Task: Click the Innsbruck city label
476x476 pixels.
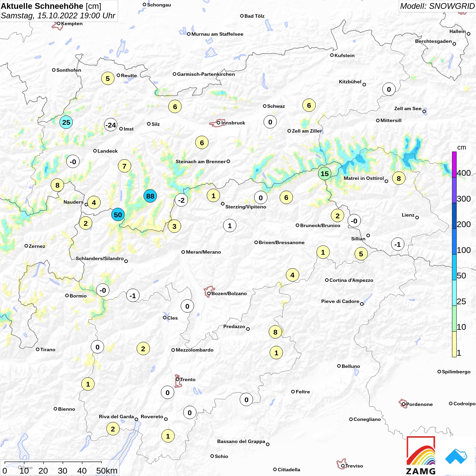Action: [233, 123]
